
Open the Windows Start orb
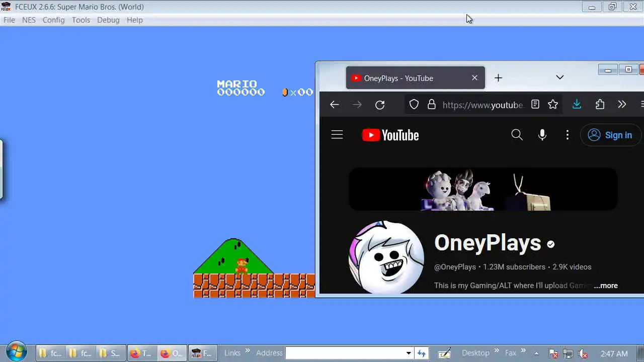tap(16, 352)
